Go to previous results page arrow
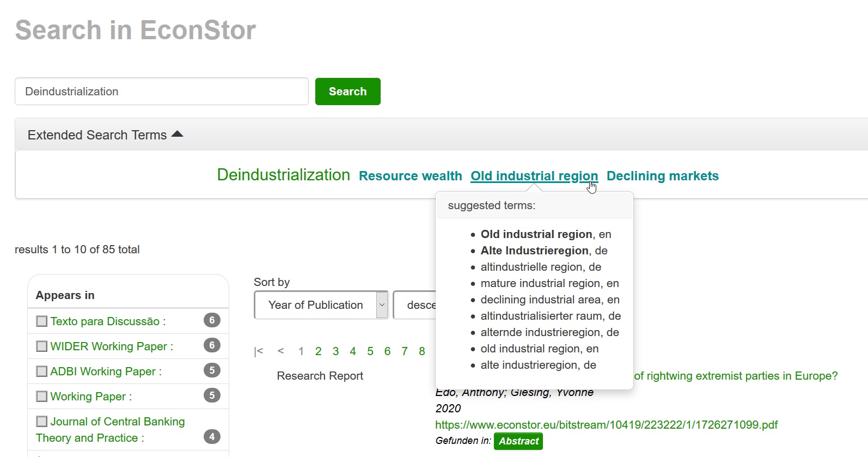 point(281,351)
